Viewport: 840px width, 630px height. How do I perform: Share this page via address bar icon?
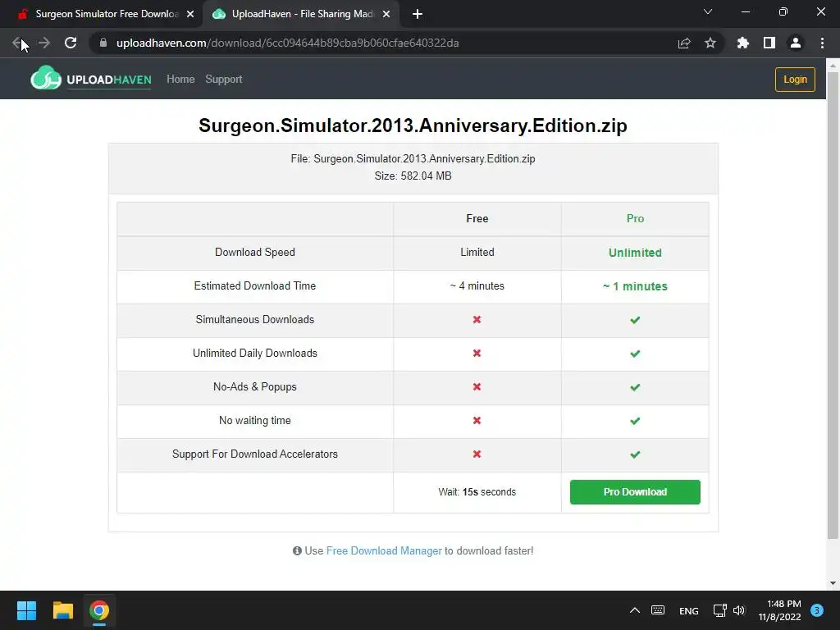click(x=684, y=43)
